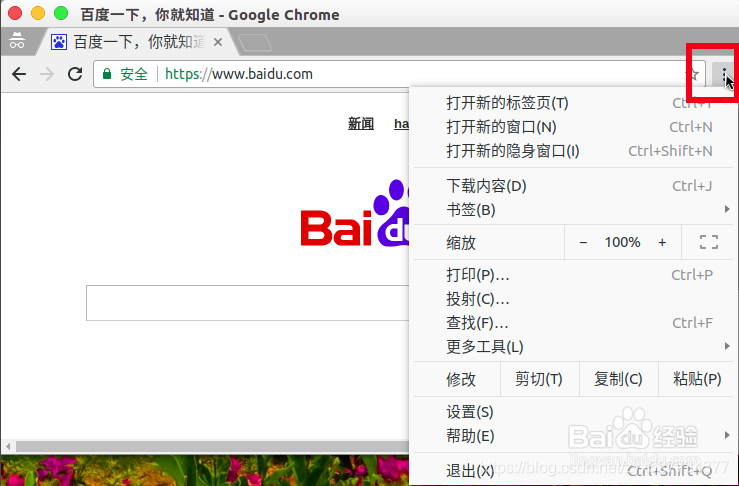Click the Baidu search input box
Image resolution: width=739 pixels, height=486 pixels.
tap(247, 303)
